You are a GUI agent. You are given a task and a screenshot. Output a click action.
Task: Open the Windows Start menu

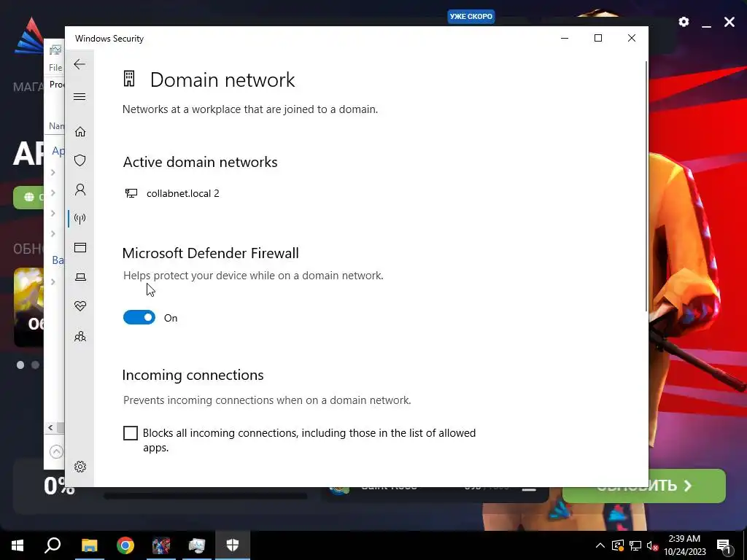(x=18, y=545)
